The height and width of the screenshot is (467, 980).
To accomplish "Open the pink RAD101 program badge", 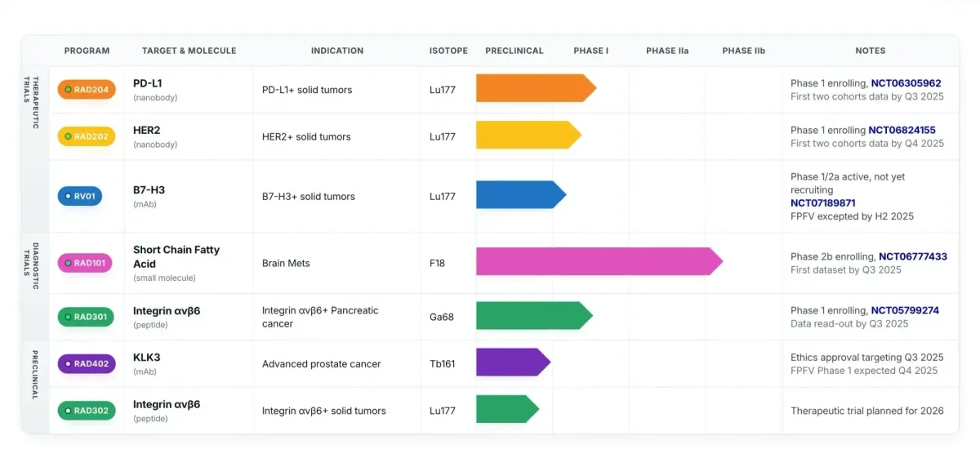I will (85, 263).
